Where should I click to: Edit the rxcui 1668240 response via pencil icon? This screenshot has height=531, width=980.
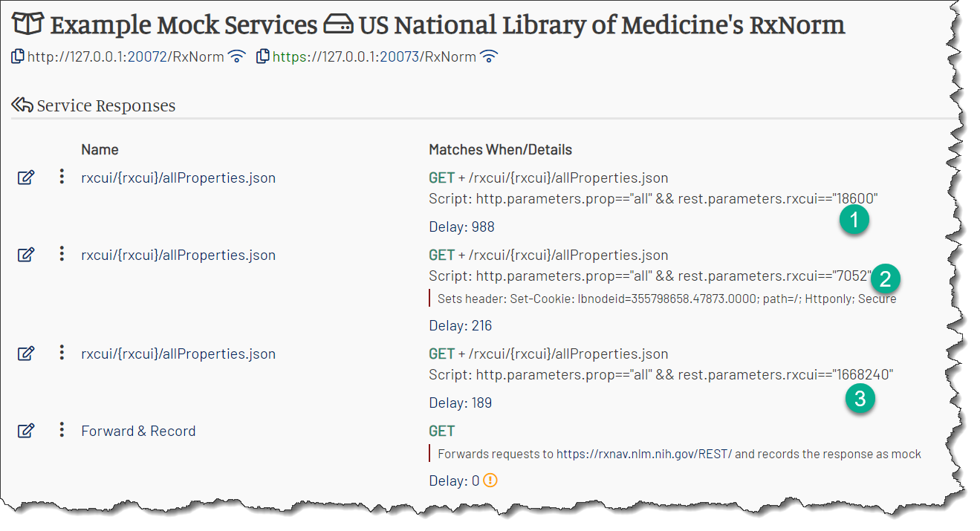pos(26,354)
